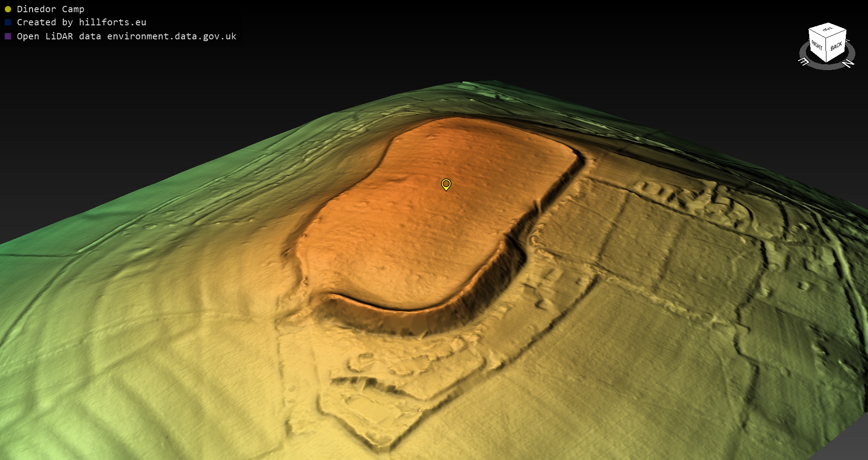Select the TOP face of the view cube
The image size is (868, 460).
click(x=827, y=30)
